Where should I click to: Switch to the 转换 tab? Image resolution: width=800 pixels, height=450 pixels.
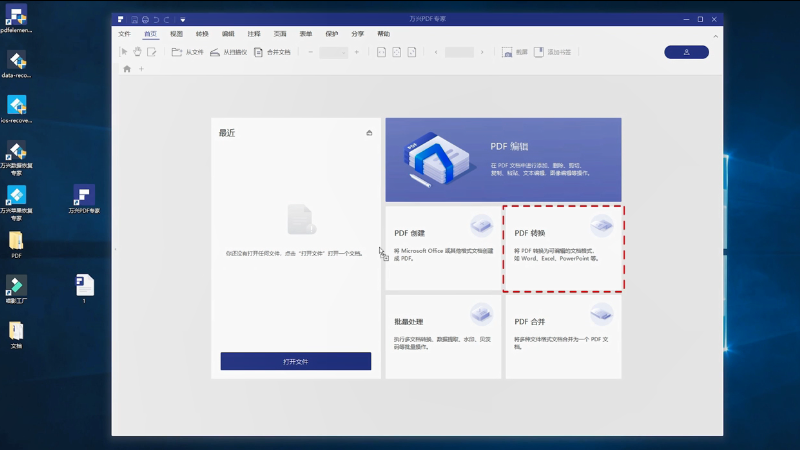202,34
